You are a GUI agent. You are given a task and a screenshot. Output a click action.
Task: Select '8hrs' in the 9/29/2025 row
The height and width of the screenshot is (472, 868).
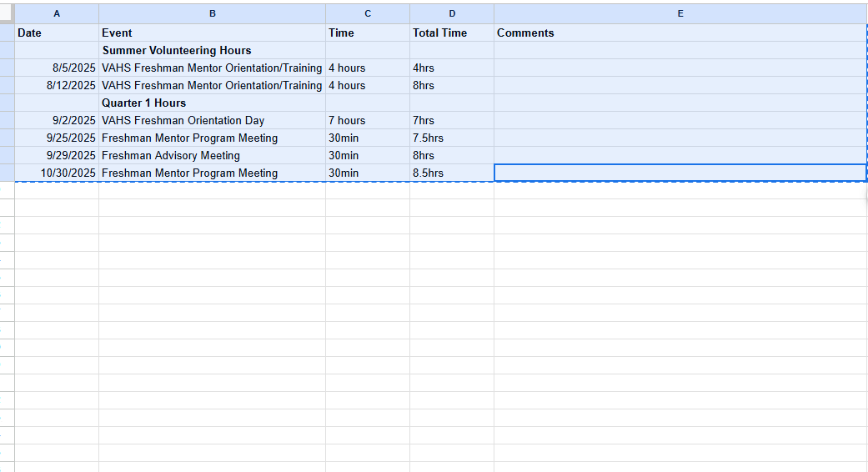(x=452, y=155)
